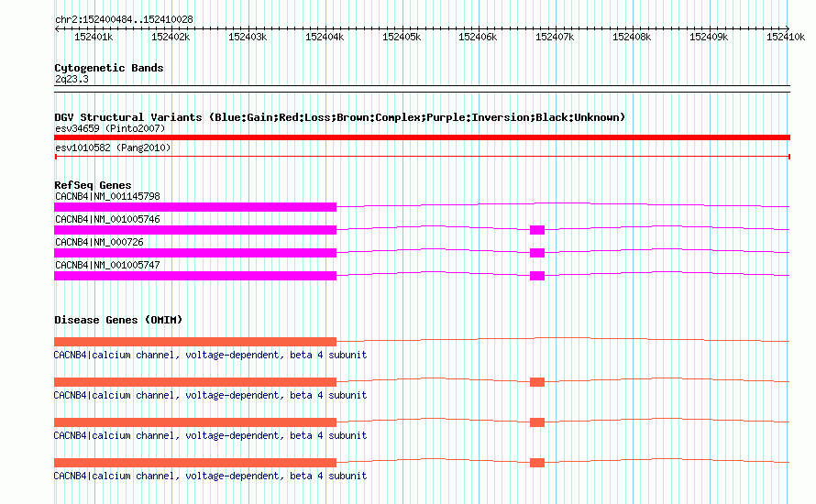Select the 152405k ruler position label
This screenshot has width=816, height=504.
click(x=402, y=37)
